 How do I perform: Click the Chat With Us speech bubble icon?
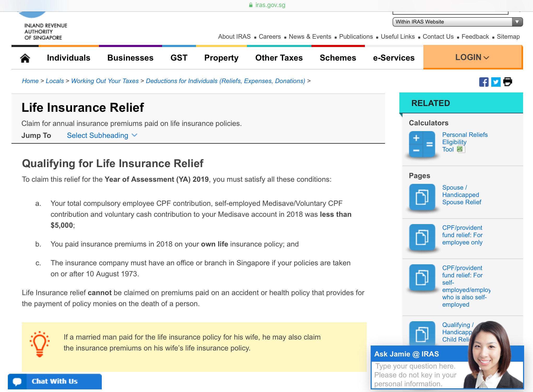pyautogui.click(x=17, y=382)
